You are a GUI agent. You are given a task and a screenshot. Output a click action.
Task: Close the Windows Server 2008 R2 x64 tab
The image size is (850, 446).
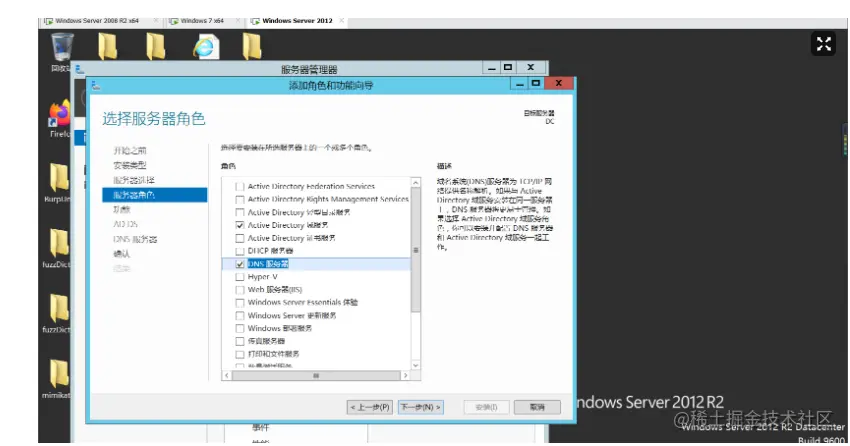(156, 21)
